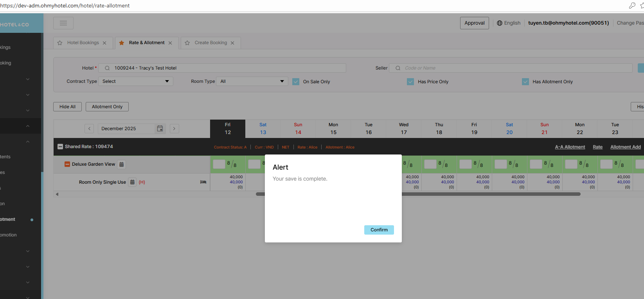Close the Hotel Bookings tab
644x299 pixels.
click(104, 43)
